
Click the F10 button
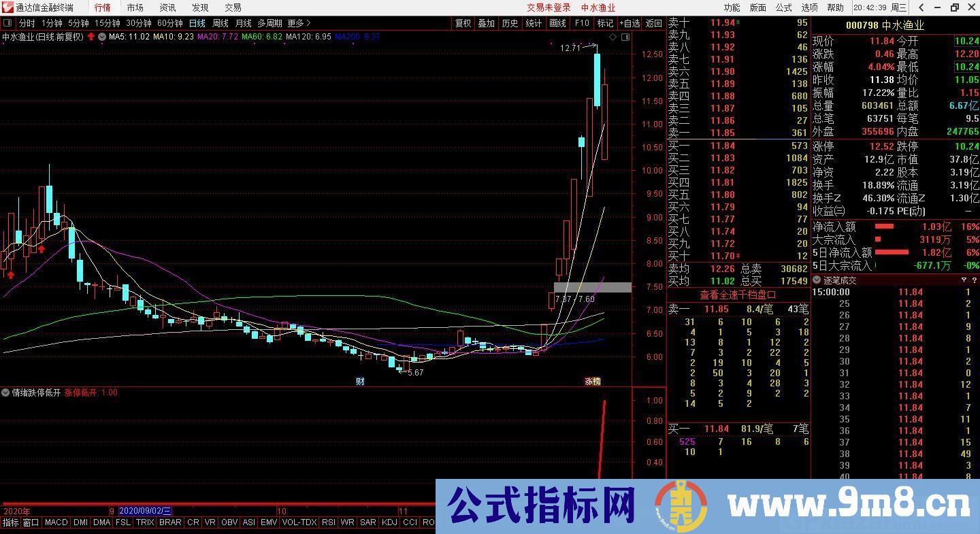[582, 23]
